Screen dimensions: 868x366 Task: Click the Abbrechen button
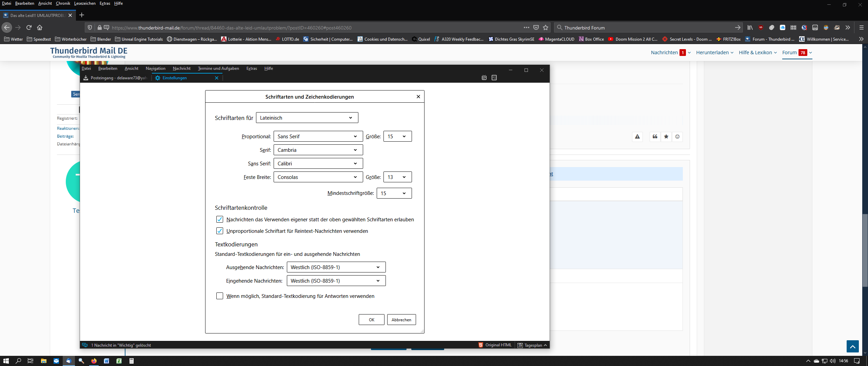tap(401, 320)
